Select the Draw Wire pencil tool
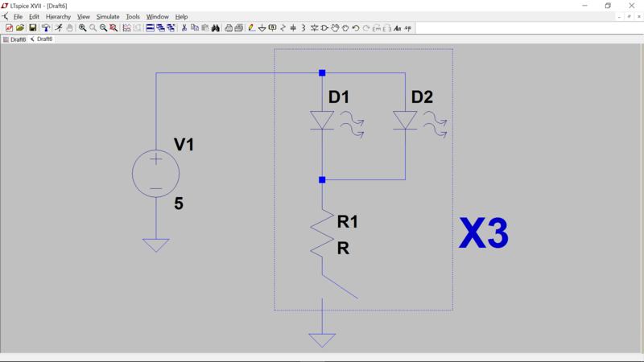This screenshot has width=644, height=362. pos(251,28)
